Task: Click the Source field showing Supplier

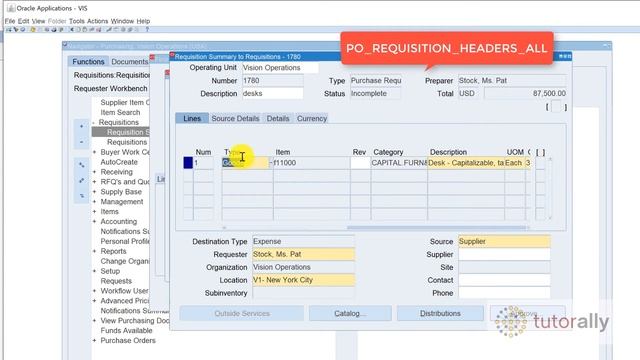Action: tap(504, 241)
